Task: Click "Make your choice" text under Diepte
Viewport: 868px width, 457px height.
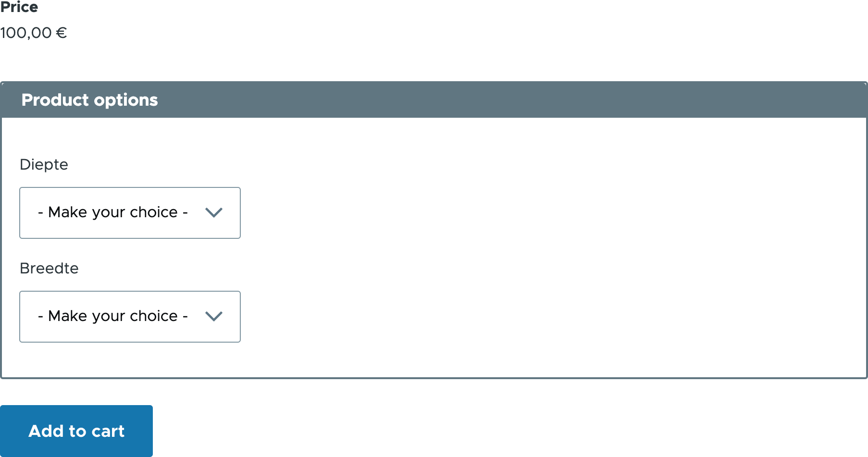Action: tap(113, 212)
